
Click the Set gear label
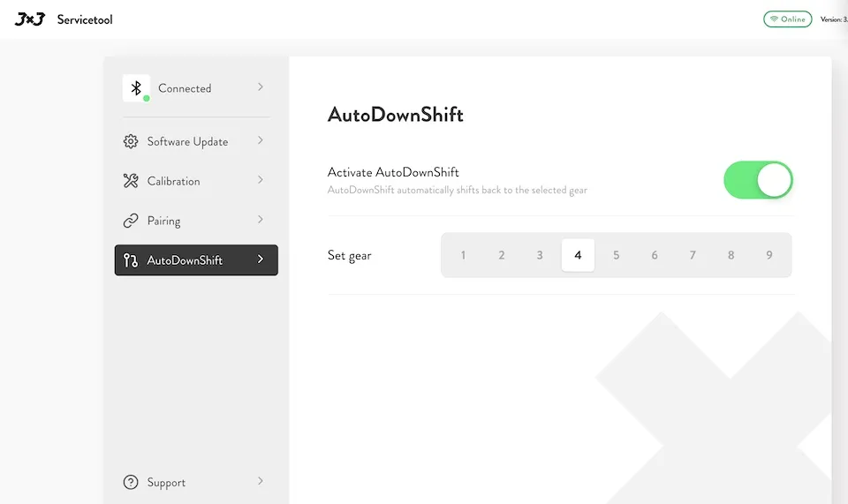click(350, 255)
